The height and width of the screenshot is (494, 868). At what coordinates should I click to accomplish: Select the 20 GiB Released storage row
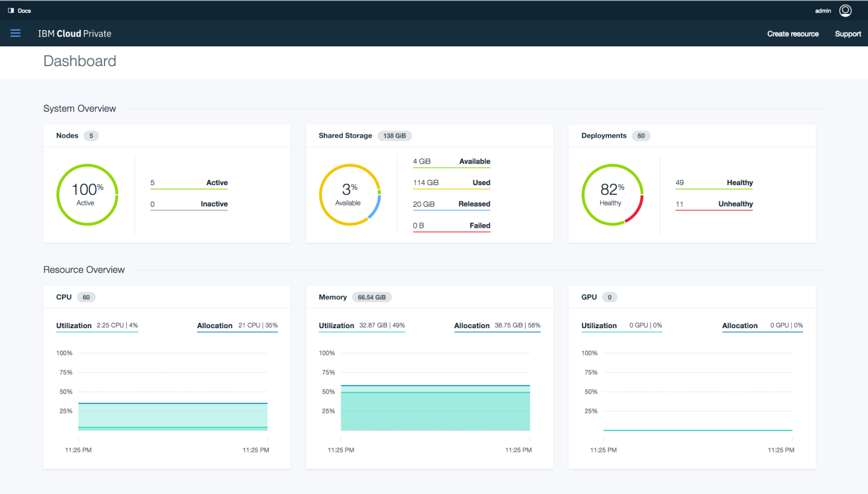point(451,204)
